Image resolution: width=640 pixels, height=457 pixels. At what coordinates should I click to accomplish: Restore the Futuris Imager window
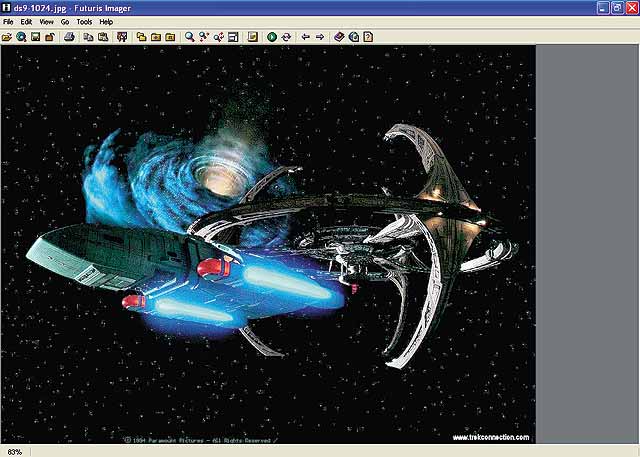(617, 8)
